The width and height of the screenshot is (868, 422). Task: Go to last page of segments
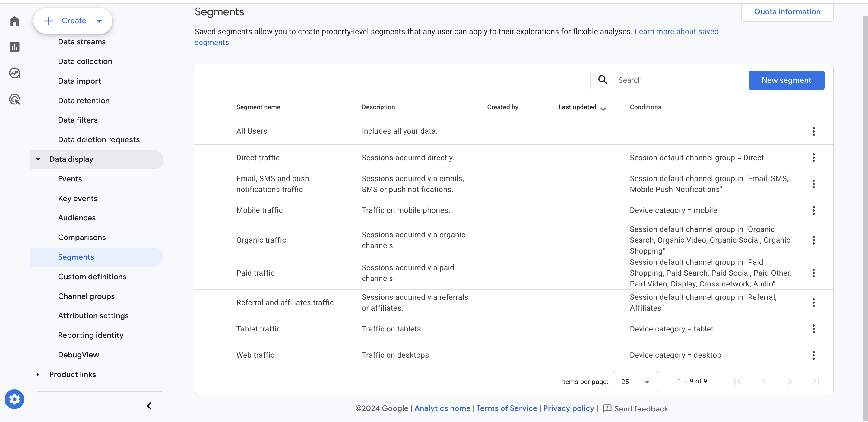pyautogui.click(x=816, y=381)
